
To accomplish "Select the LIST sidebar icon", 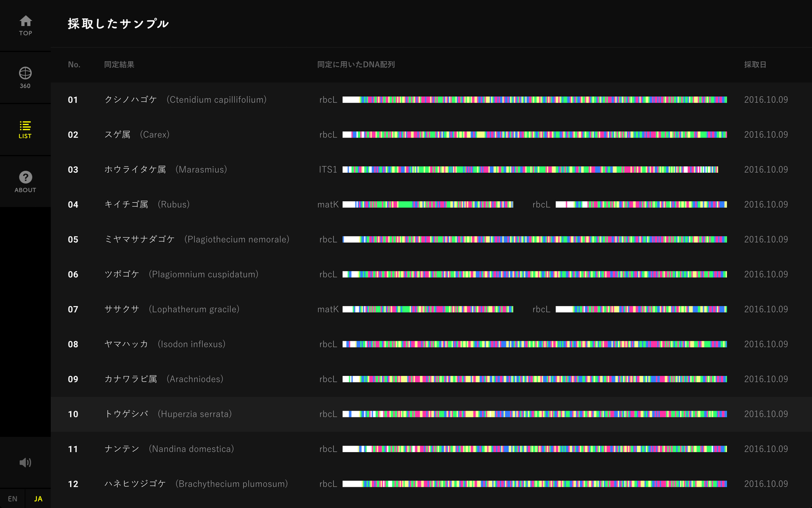I will click(x=25, y=130).
